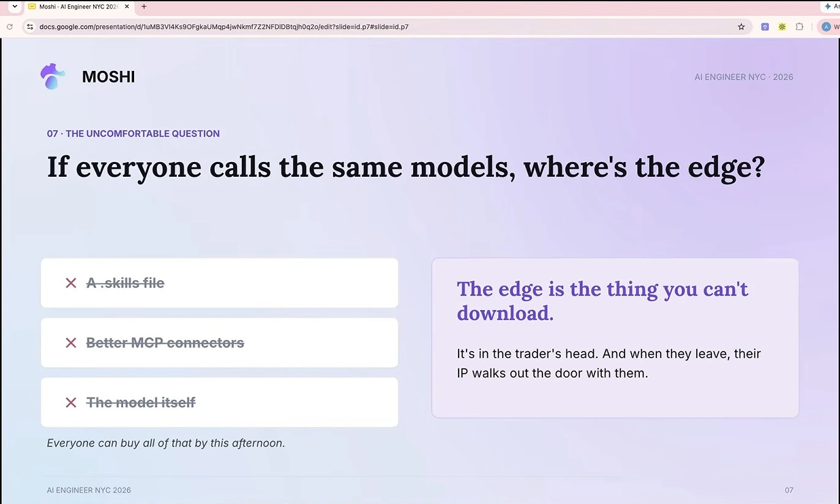Screen dimensions: 840x504
Task: Focus the docs.google.com address bar
Action: (x=386, y=27)
